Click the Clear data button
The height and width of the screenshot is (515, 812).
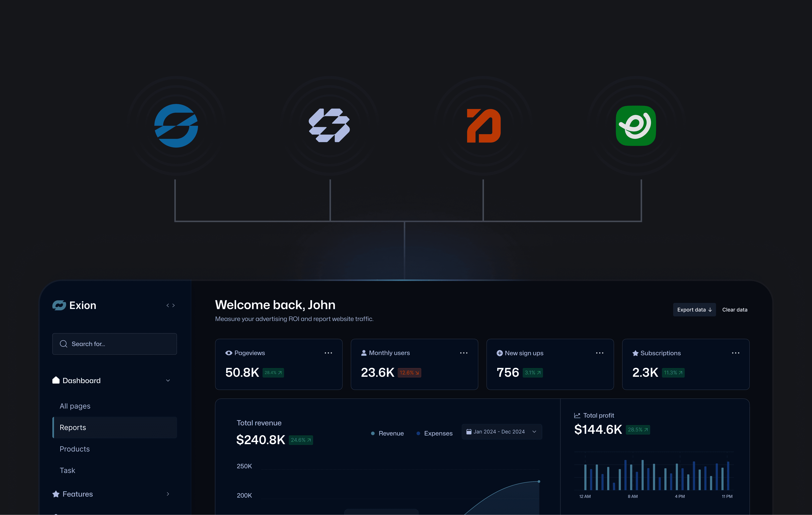(734, 310)
